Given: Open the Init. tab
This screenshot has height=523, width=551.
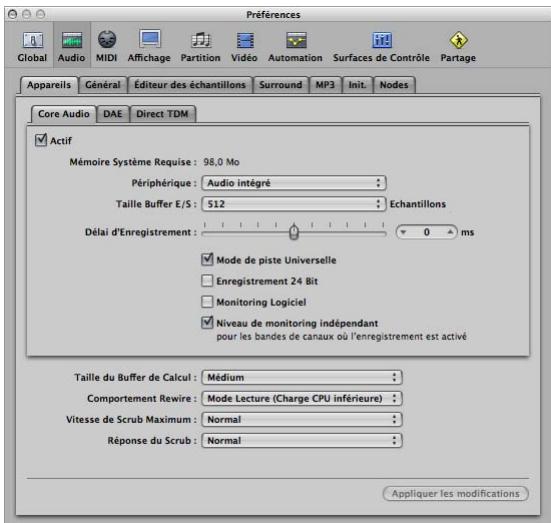Looking at the screenshot, I should [x=357, y=85].
